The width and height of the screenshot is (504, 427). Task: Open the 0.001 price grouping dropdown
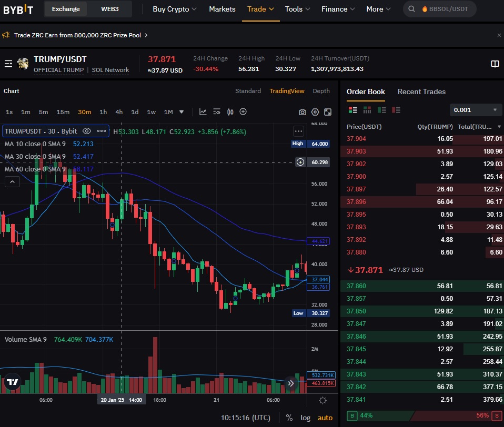(x=476, y=110)
